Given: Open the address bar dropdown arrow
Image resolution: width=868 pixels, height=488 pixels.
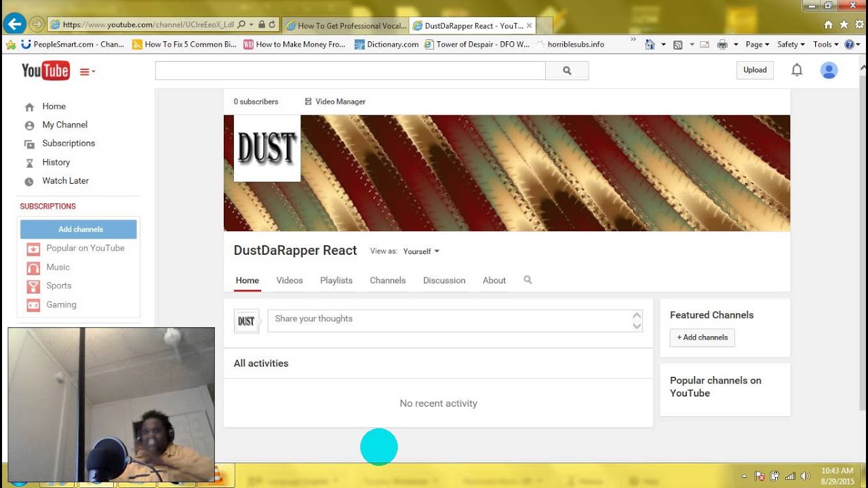Looking at the screenshot, I should [252, 24].
